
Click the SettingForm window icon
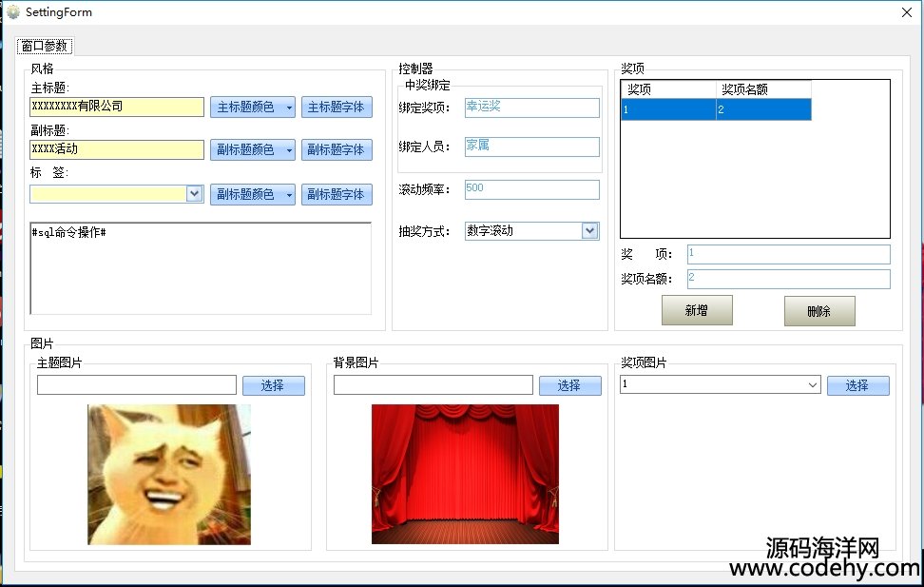[x=13, y=12]
